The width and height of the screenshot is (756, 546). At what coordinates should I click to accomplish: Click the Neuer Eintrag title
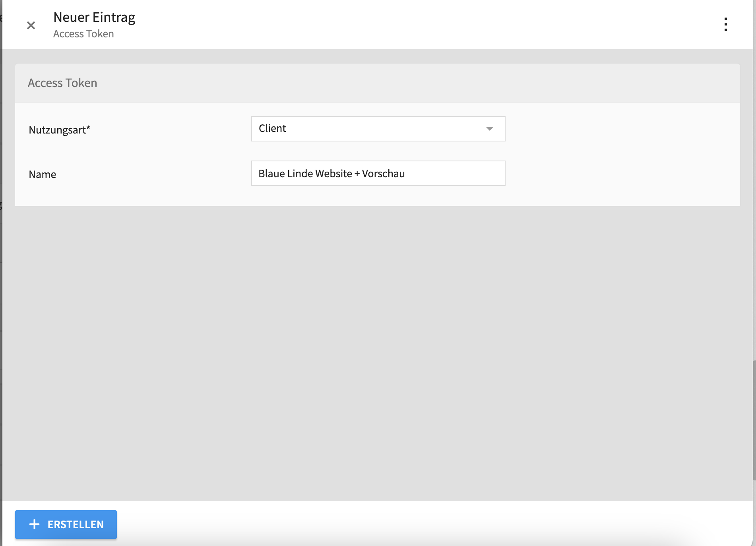[94, 17]
